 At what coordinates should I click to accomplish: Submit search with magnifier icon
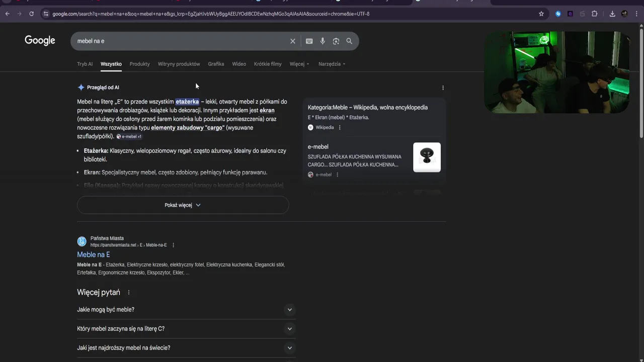coord(349,41)
